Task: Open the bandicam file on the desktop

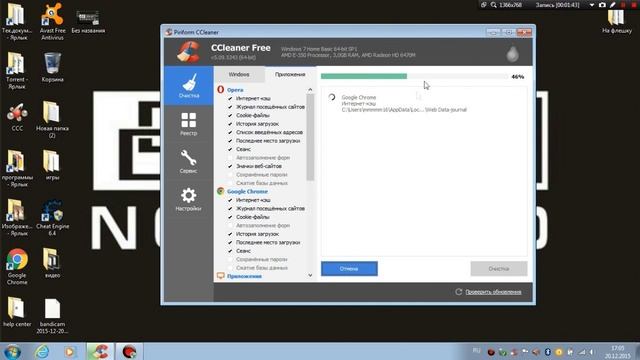Action: coord(52,316)
